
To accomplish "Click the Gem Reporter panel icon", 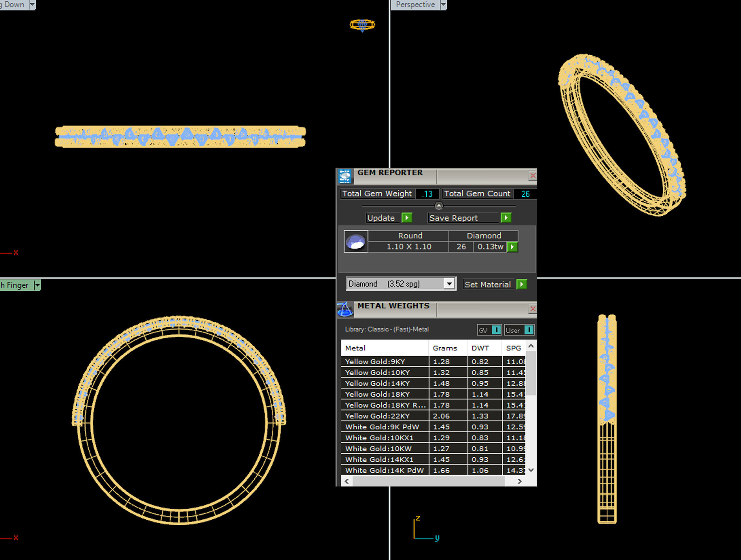I will pyautogui.click(x=345, y=176).
